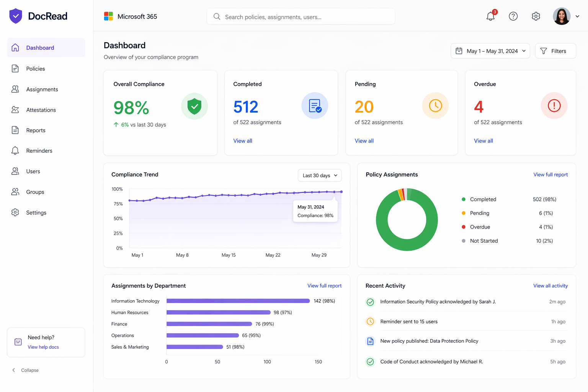
Task: Select Reminders from the sidebar
Action: 39,151
